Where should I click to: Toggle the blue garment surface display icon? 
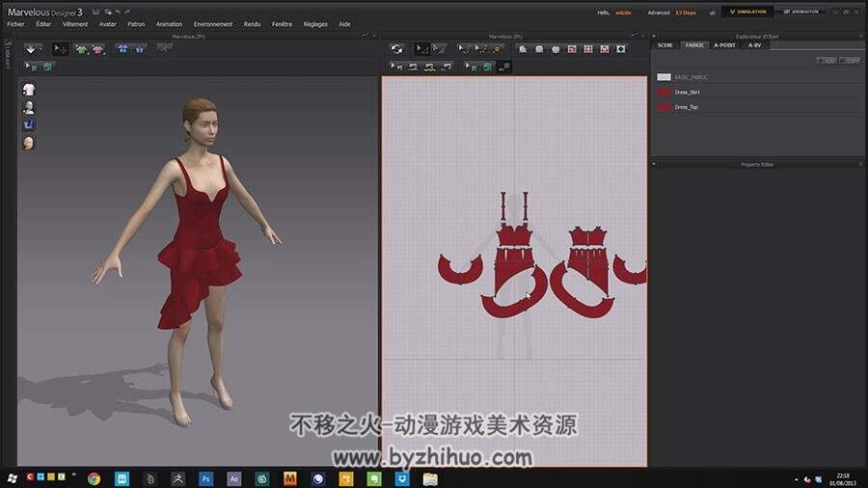pos(29,125)
